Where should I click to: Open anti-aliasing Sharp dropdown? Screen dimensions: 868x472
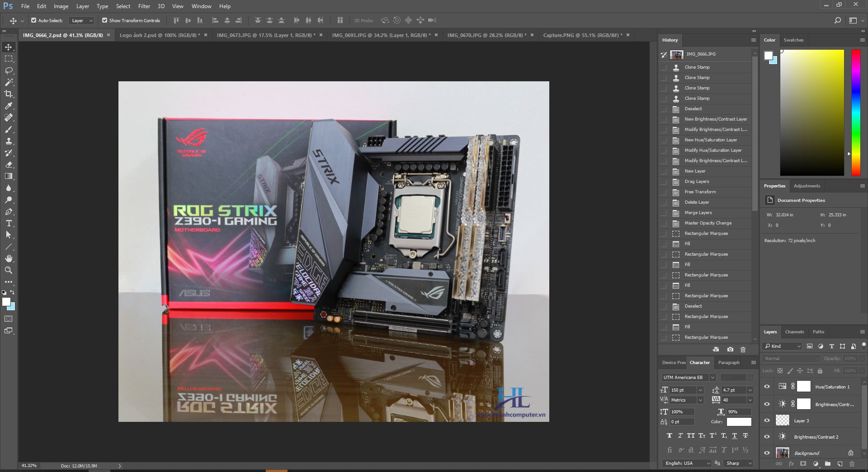(738, 463)
